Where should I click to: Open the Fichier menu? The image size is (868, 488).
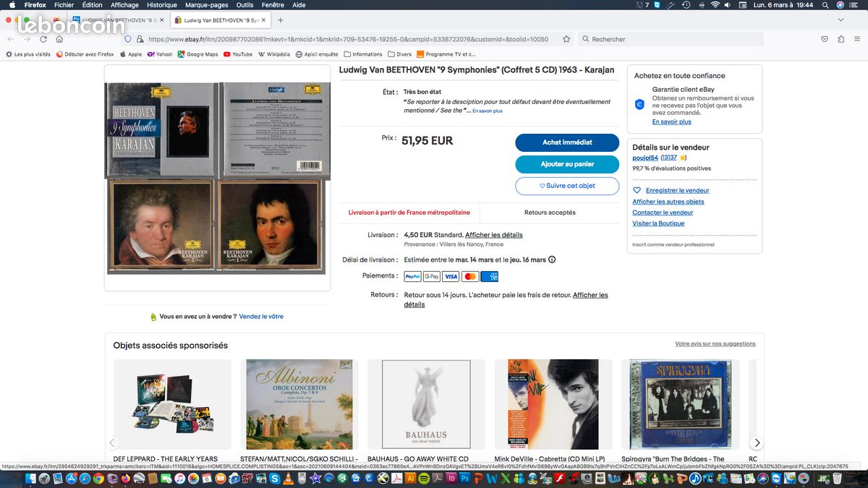(64, 4)
